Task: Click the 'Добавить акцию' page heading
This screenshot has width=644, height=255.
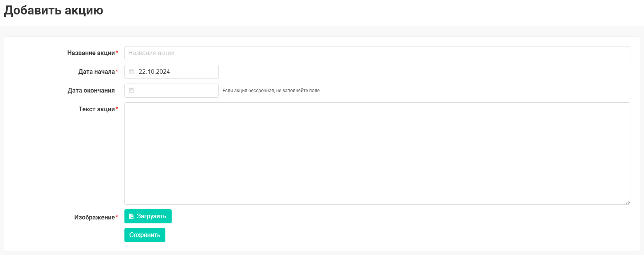Action: coord(53,10)
